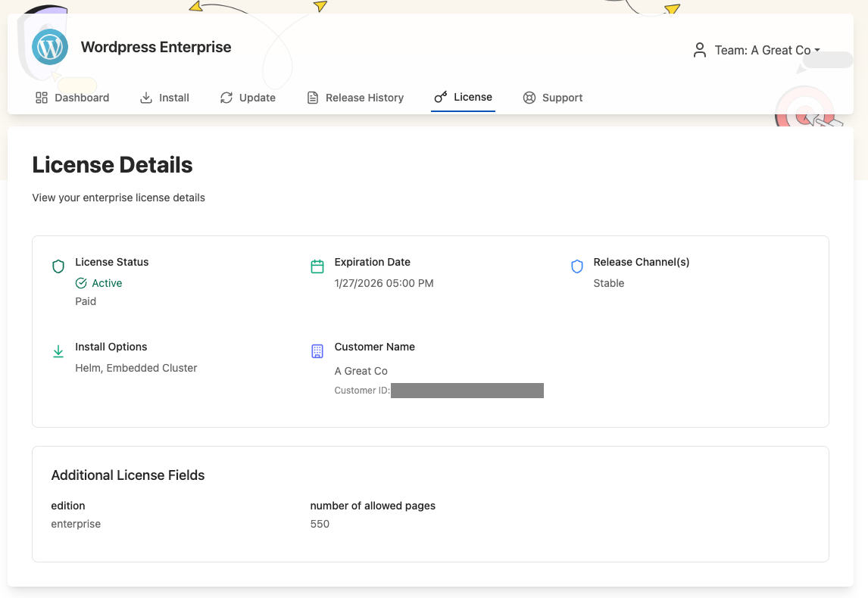Click the shield icon beside License Status
868x598 pixels.
pos(58,266)
